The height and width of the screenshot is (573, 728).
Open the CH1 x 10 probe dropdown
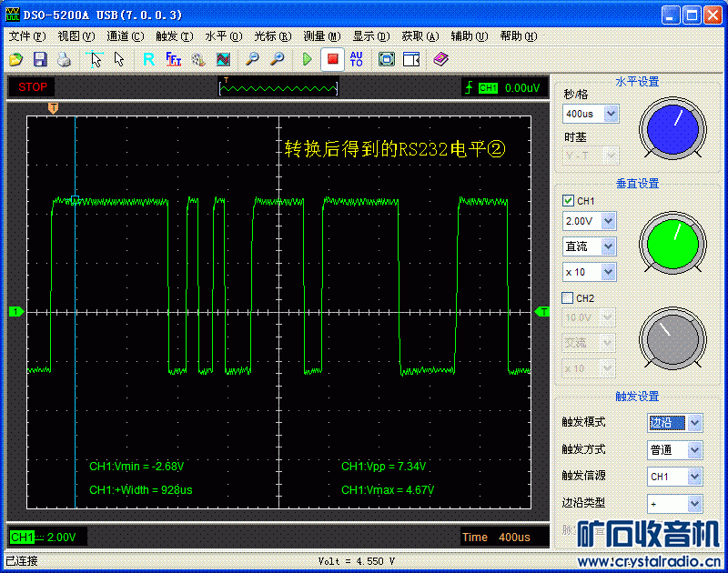click(x=608, y=272)
